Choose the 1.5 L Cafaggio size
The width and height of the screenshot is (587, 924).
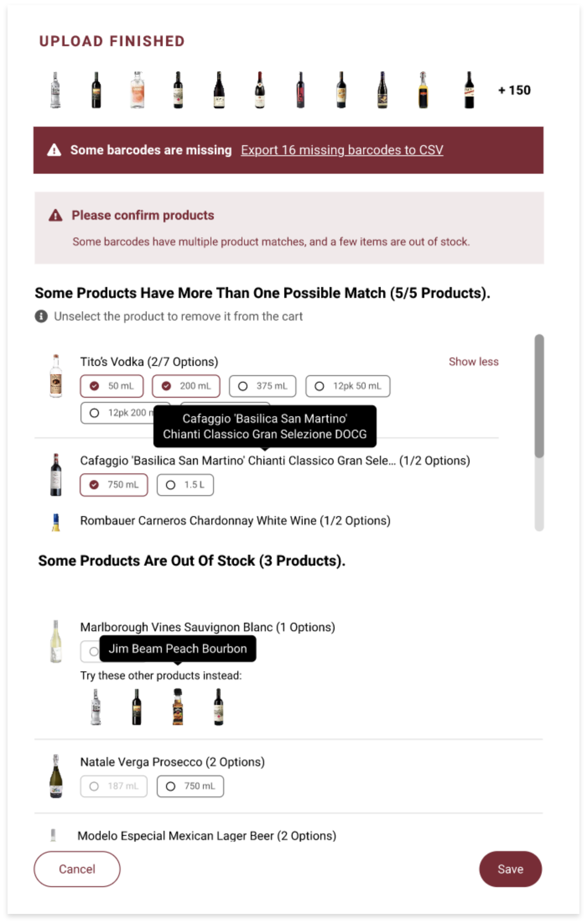click(x=185, y=485)
